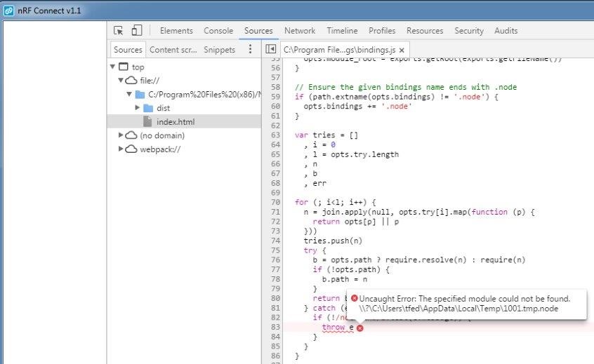The image size is (594, 364).
Task: Click 'return opts[p] || p' line
Action: (x=356, y=222)
